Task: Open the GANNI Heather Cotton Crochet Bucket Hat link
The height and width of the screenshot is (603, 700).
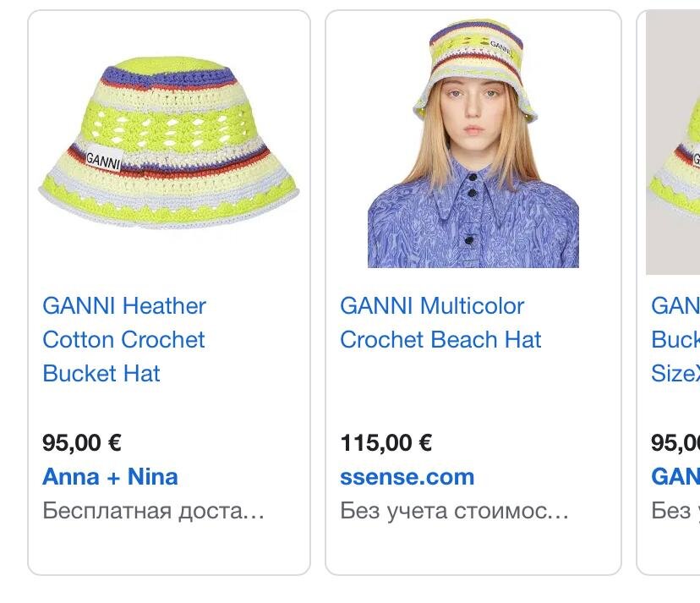Action: (x=124, y=339)
